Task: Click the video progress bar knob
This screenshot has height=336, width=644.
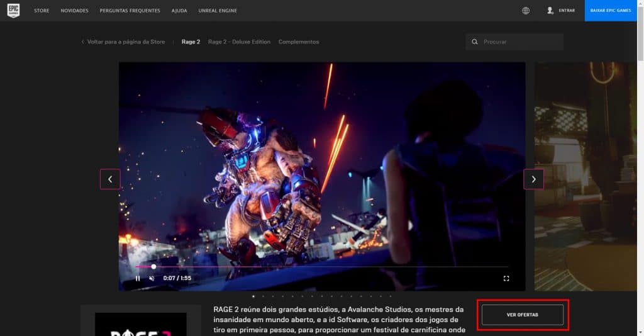Action: 153,267
